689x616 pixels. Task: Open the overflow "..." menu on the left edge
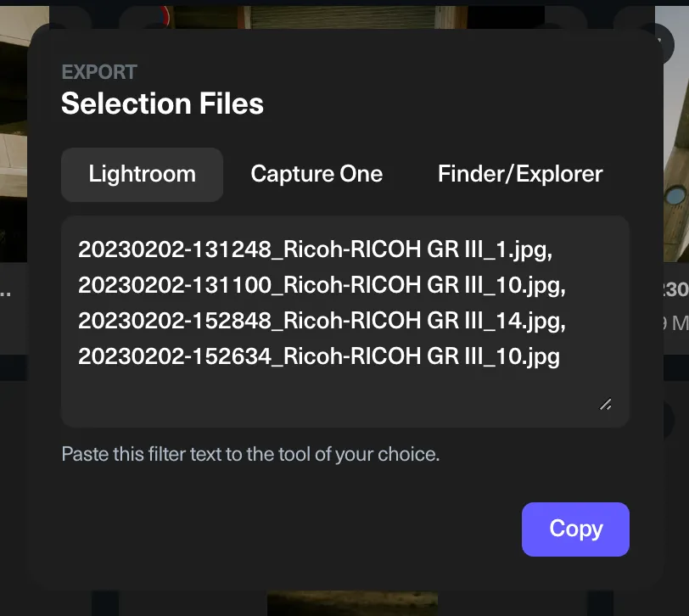coord(7,293)
